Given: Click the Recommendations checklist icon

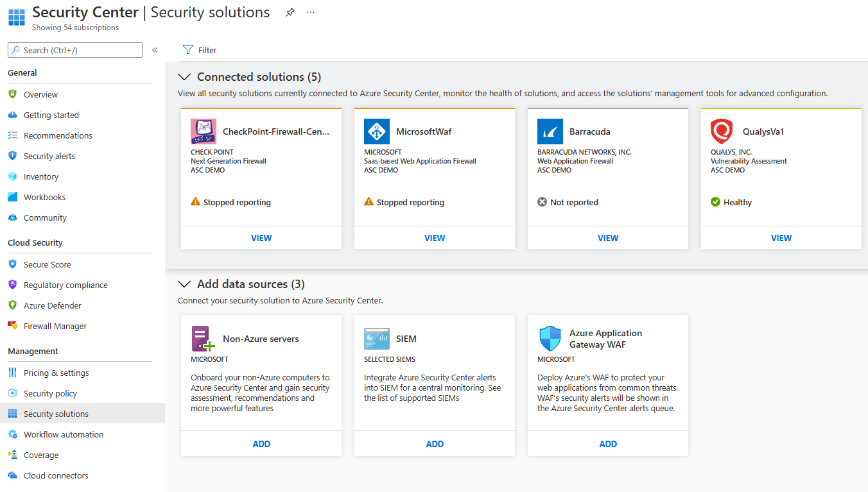Looking at the screenshot, I should coord(12,135).
